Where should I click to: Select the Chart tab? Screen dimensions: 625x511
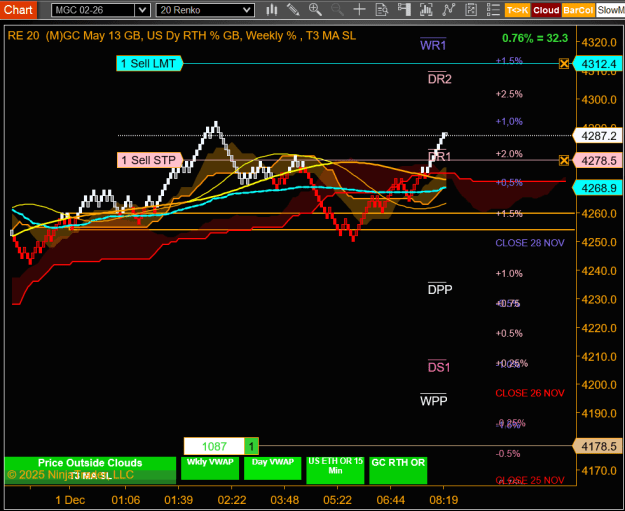[x=18, y=10]
